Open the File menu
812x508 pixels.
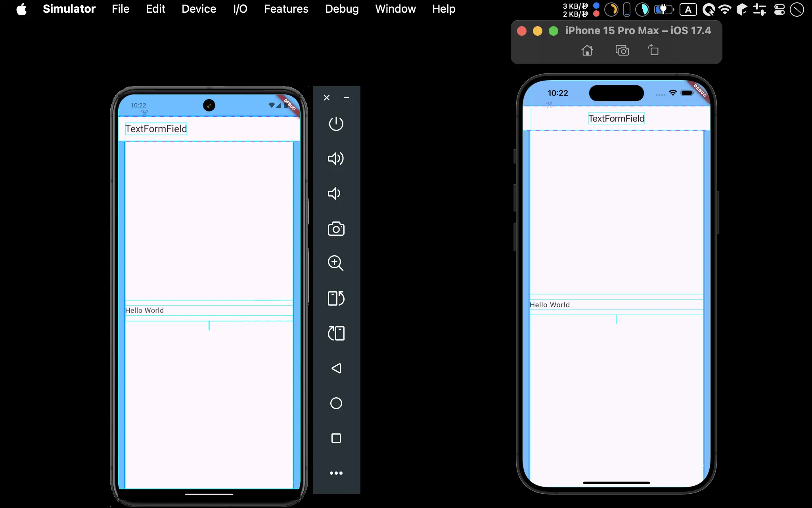click(121, 9)
